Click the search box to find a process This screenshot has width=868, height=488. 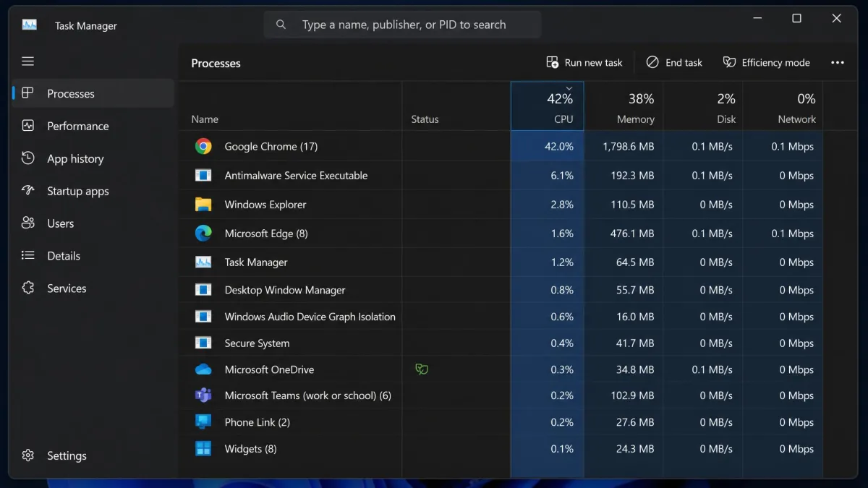coord(403,25)
